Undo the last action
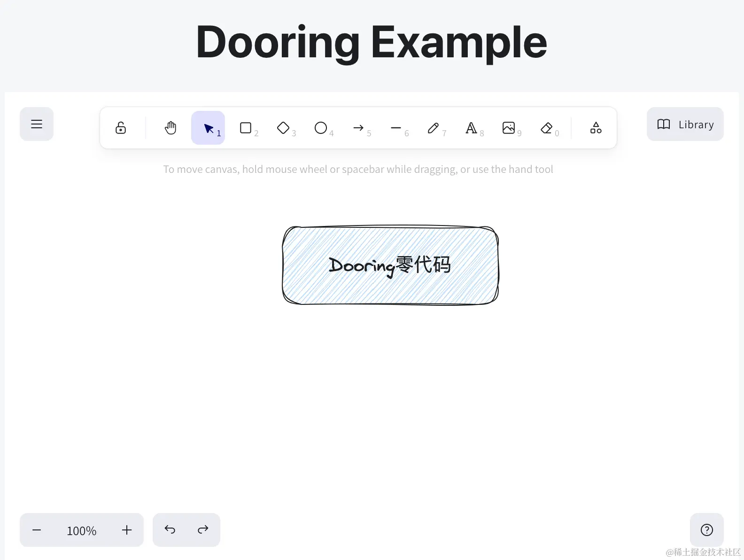744x560 pixels. click(170, 530)
